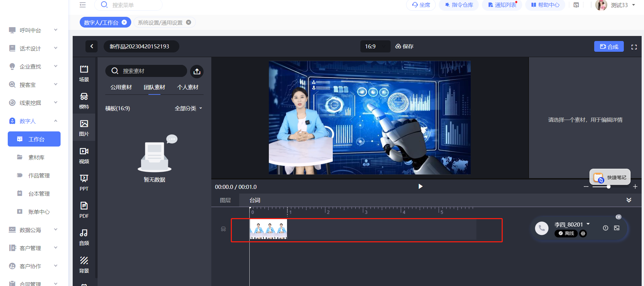Open the 全部分类 category dropdown
Image resolution: width=644 pixels, height=286 pixels.
(x=188, y=108)
